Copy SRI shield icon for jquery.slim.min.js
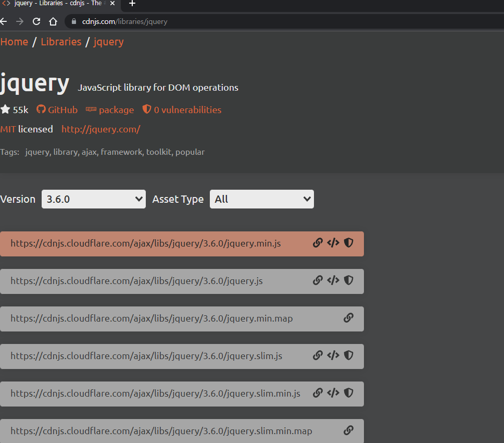Image resolution: width=504 pixels, height=443 pixels. (x=348, y=393)
